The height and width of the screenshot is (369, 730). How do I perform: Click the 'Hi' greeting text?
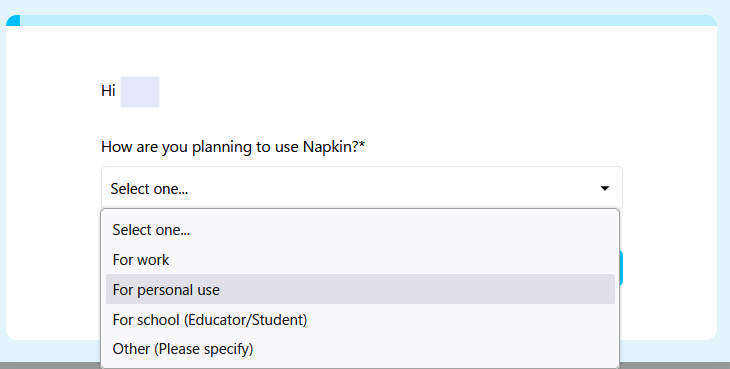pos(108,91)
